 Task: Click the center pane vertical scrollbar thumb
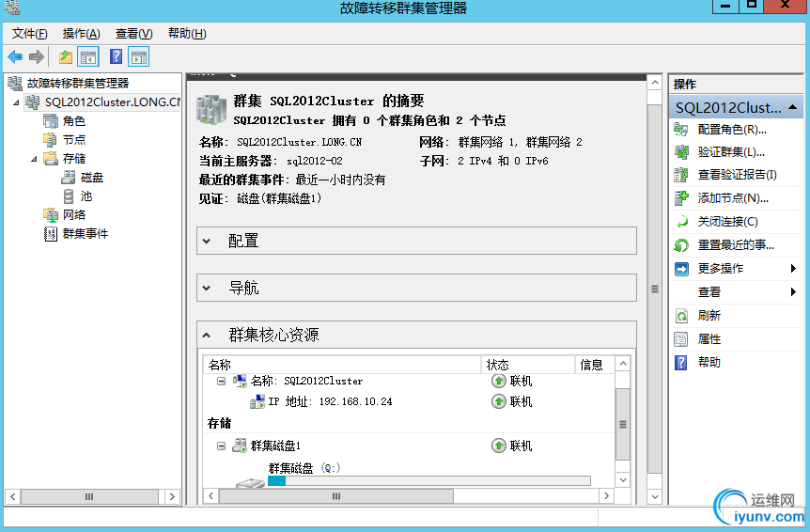pyautogui.click(x=655, y=289)
